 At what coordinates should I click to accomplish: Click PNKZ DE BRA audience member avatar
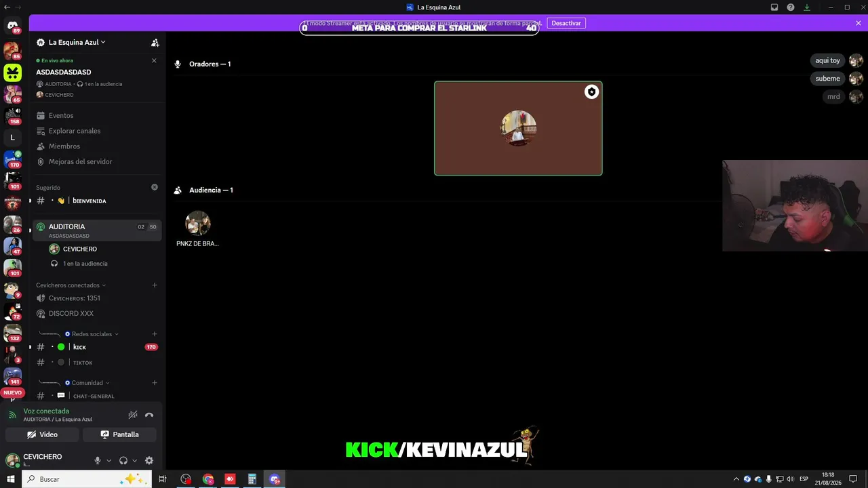(198, 223)
